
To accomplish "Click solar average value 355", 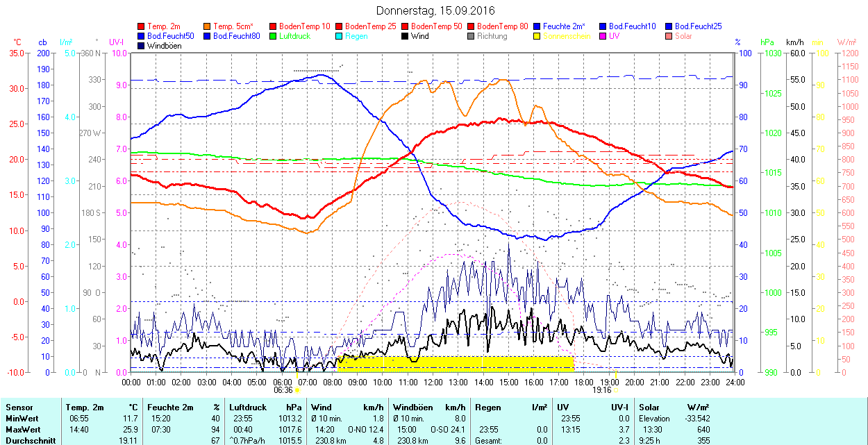I will pos(703,441).
